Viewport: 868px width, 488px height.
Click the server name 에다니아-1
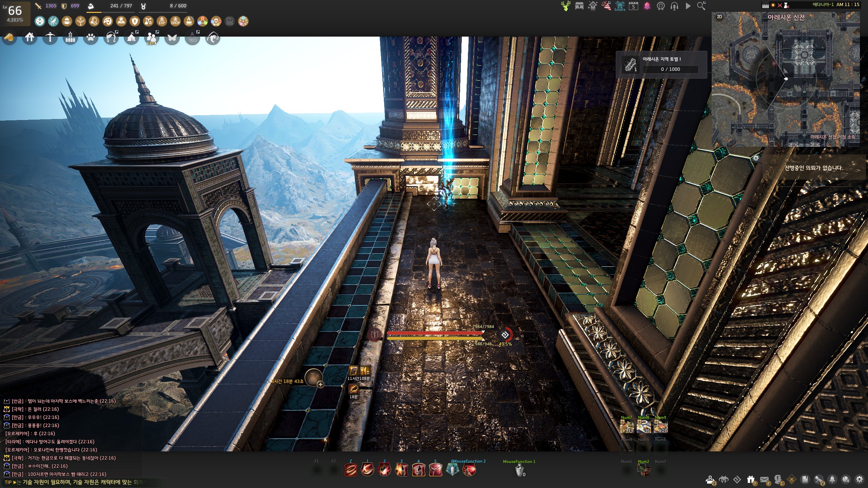pyautogui.click(x=823, y=5)
